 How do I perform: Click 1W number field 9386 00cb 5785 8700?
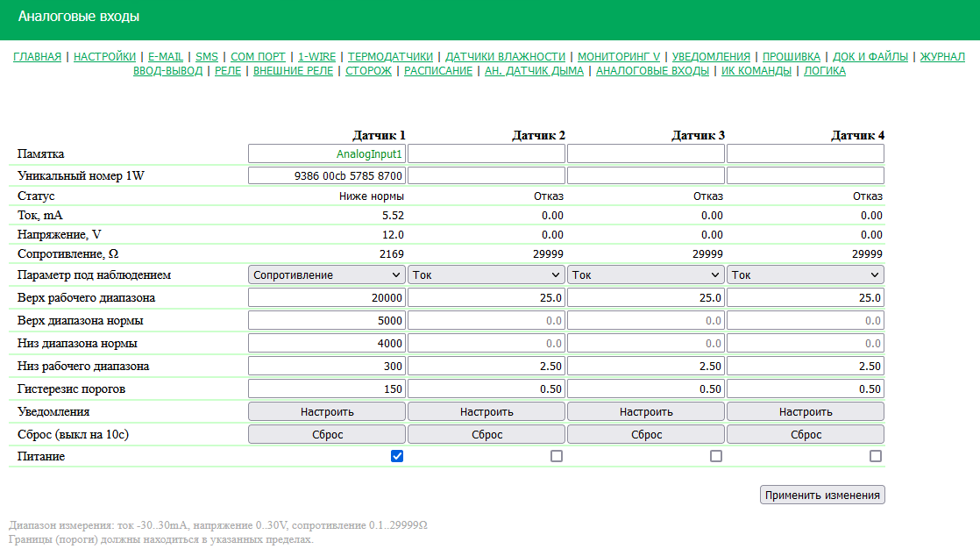[x=327, y=175]
